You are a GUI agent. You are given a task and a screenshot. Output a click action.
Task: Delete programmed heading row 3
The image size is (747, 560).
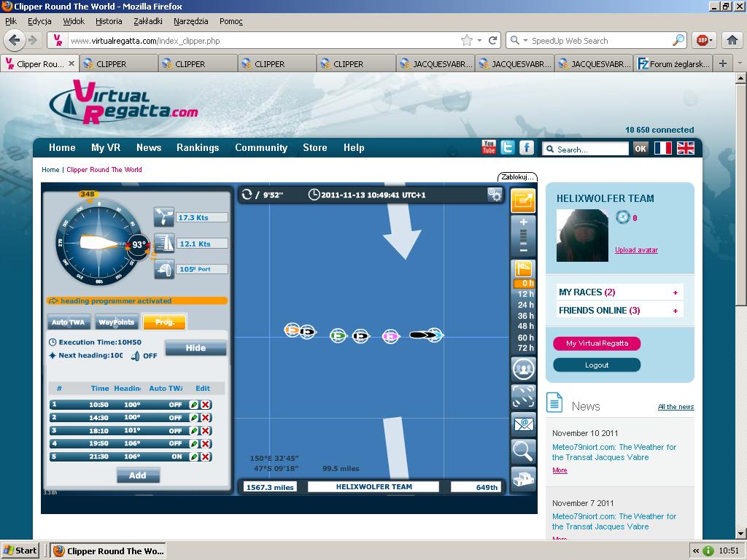[x=206, y=431]
